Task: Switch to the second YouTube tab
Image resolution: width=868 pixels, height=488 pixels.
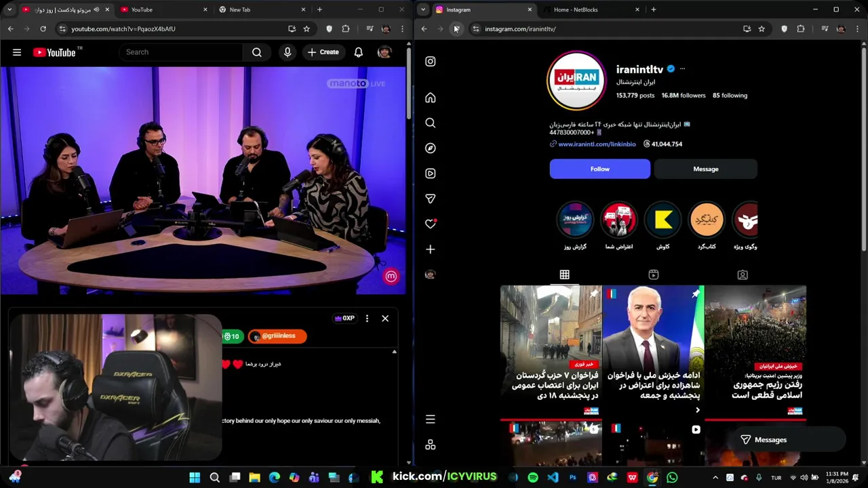Action: [163, 9]
